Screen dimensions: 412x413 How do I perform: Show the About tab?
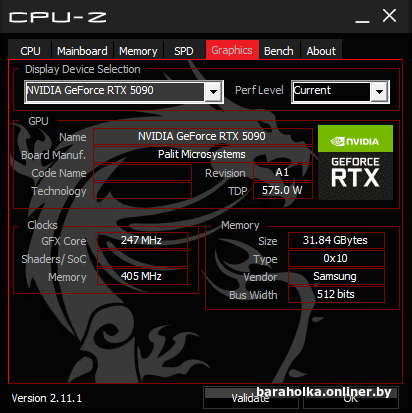pos(321,51)
